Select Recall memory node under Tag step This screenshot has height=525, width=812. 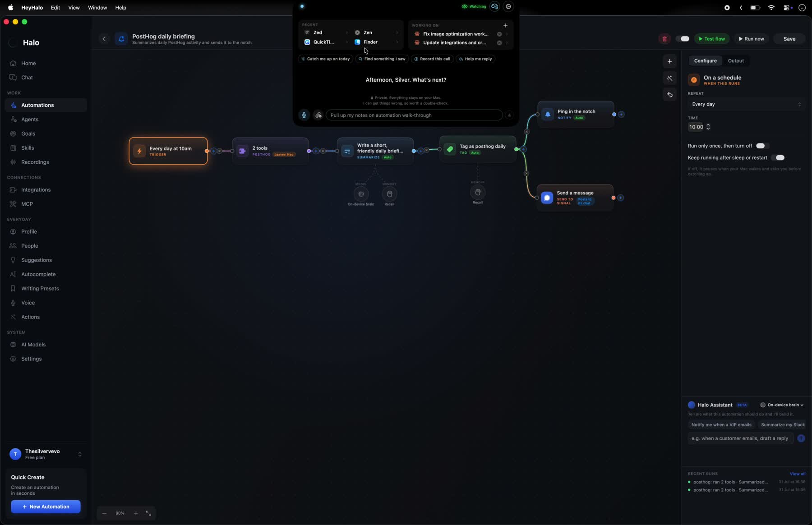pyautogui.click(x=478, y=193)
